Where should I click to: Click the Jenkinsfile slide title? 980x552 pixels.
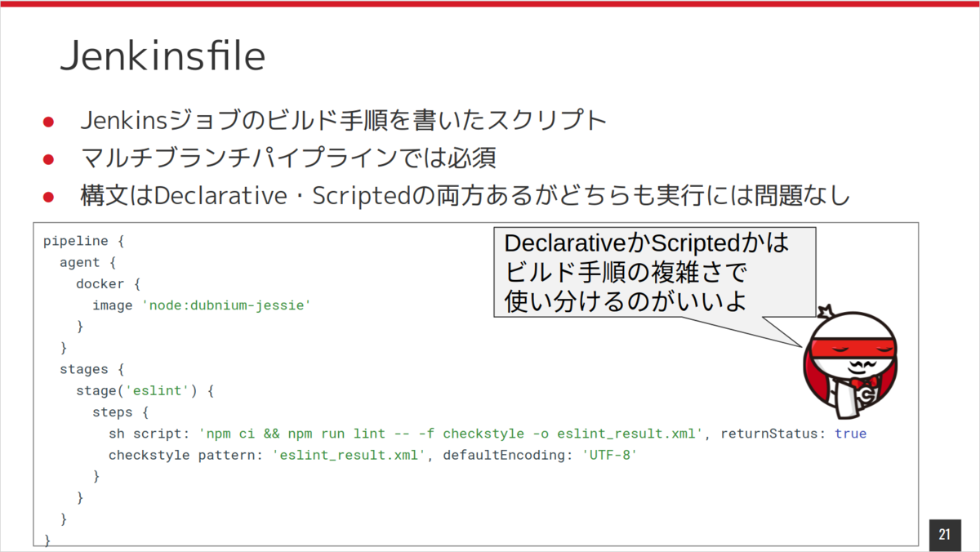(163, 57)
